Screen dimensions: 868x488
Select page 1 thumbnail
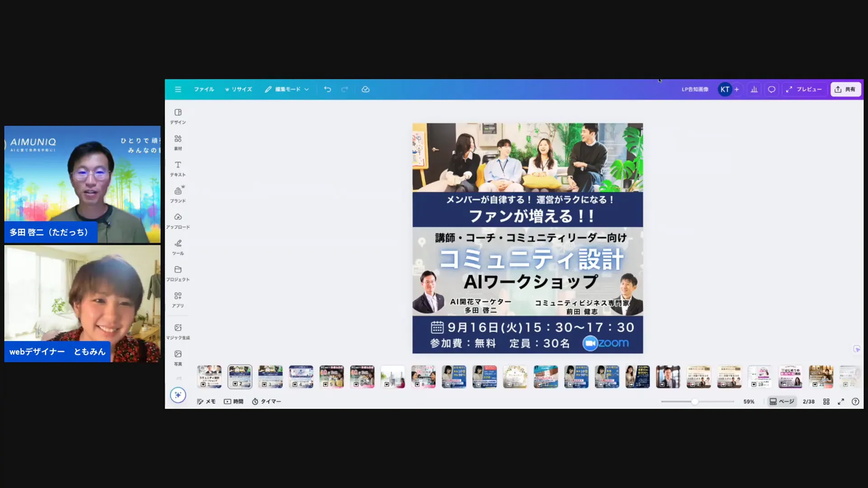point(209,377)
